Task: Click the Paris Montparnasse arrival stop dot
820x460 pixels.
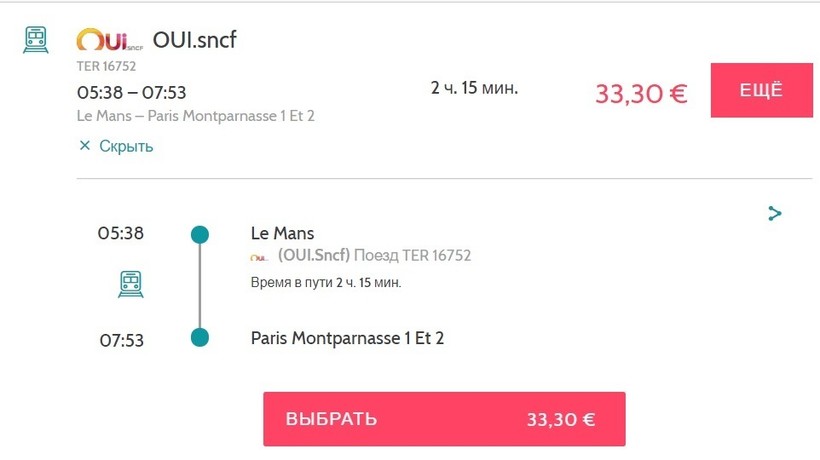Action: tap(200, 338)
